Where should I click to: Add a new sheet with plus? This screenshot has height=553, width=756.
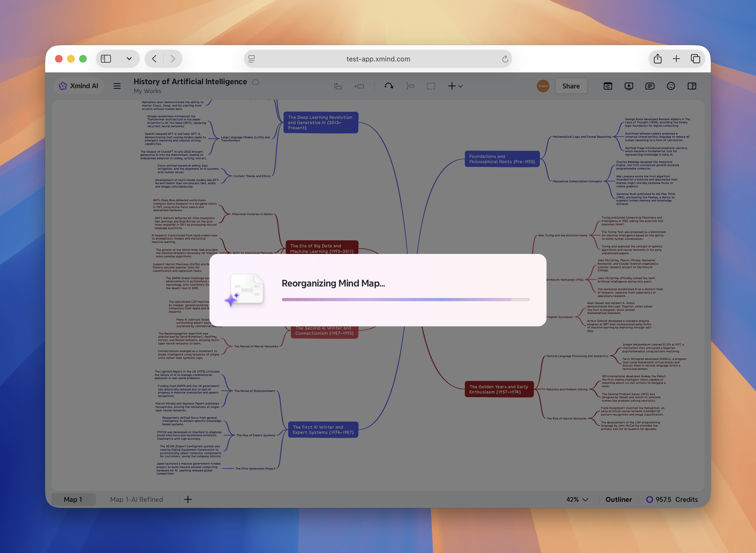click(188, 499)
